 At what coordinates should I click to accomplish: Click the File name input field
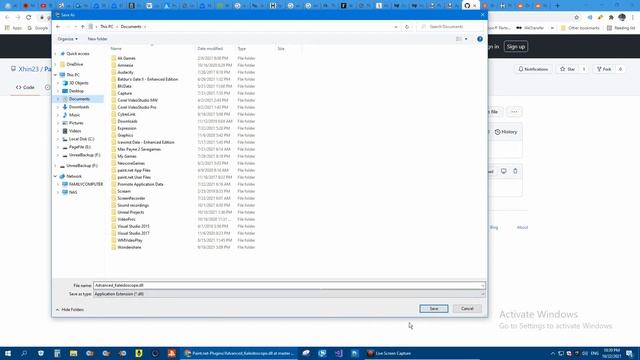[289, 286]
